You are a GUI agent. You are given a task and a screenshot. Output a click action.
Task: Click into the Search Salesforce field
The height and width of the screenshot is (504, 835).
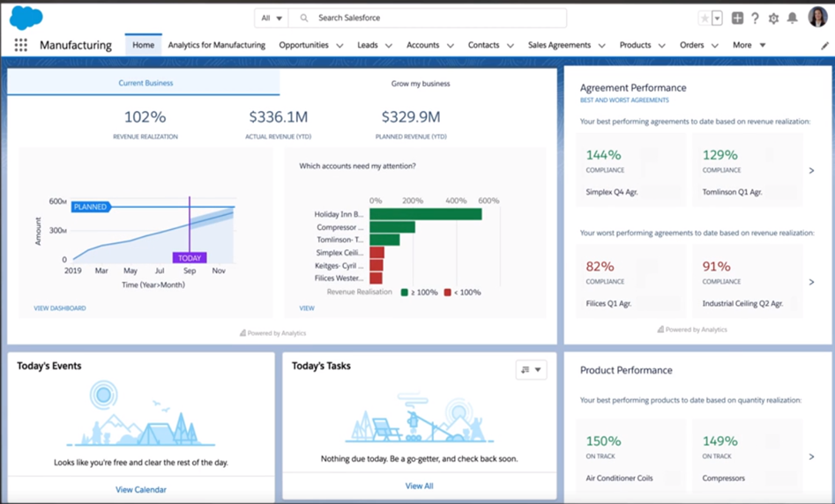pos(427,19)
